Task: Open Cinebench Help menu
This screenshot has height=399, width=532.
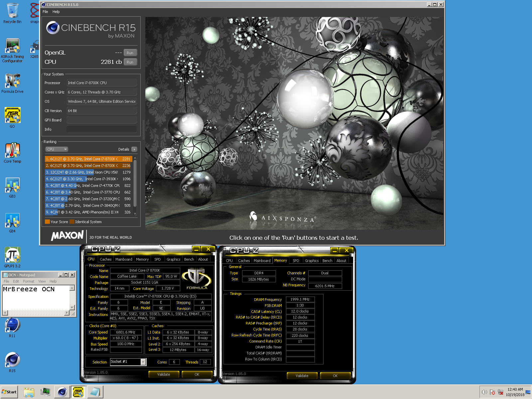Action: [56, 12]
